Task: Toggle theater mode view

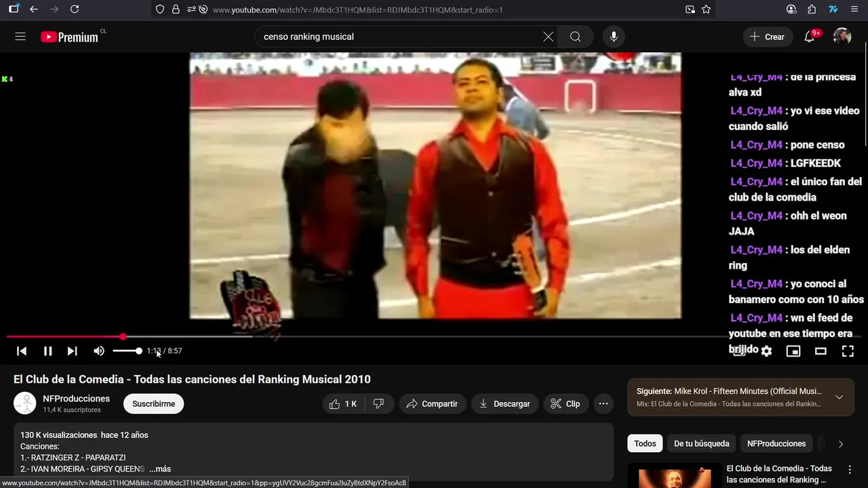Action: (821, 351)
